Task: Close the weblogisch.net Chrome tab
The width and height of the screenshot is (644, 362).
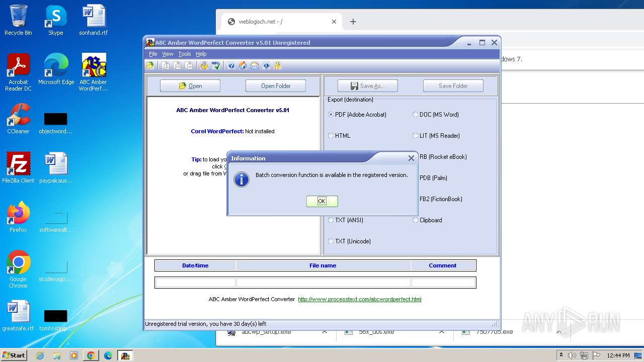Action: pyautogui.click(x=334, y=22)
